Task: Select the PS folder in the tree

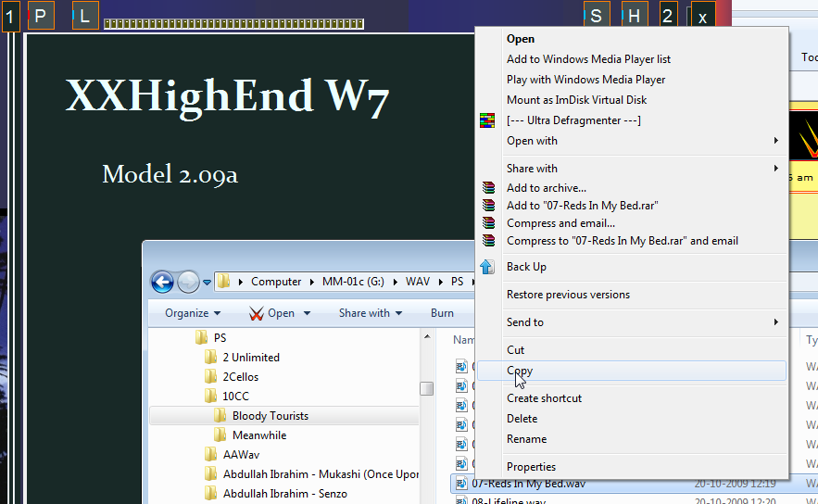Action: pyautogui.click(x=211, y=338)
